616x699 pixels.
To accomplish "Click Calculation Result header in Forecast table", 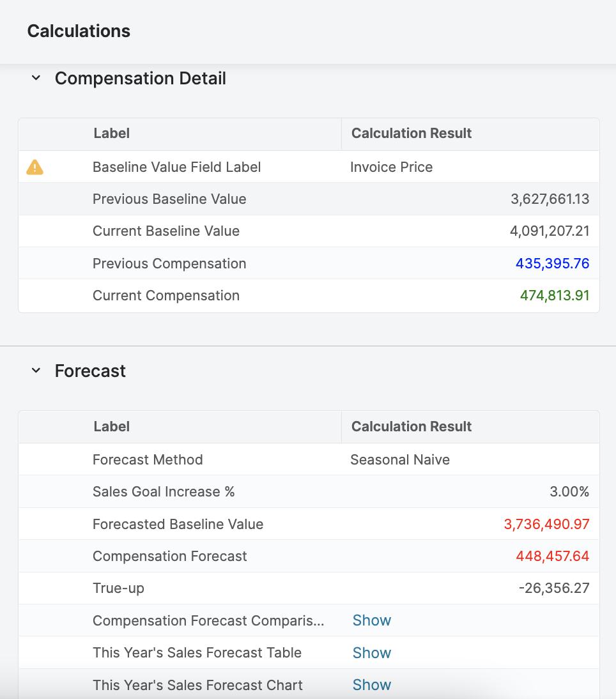I will click(412, 427).
